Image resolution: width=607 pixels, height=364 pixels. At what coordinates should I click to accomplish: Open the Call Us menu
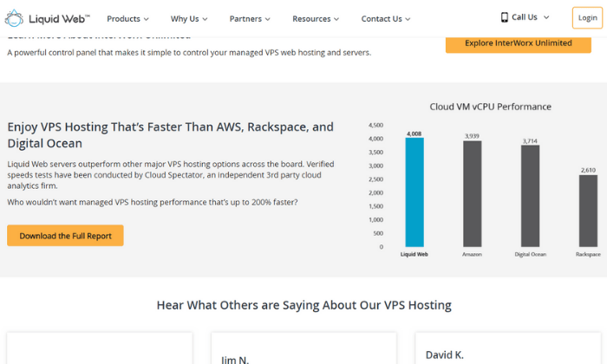pyautogui.click(x=525, y=17)
